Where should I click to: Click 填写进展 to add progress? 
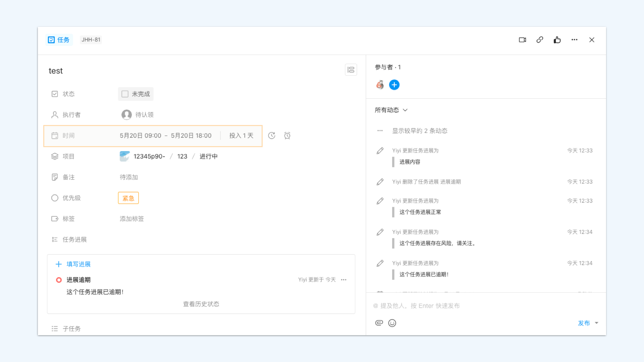point(73,264)
